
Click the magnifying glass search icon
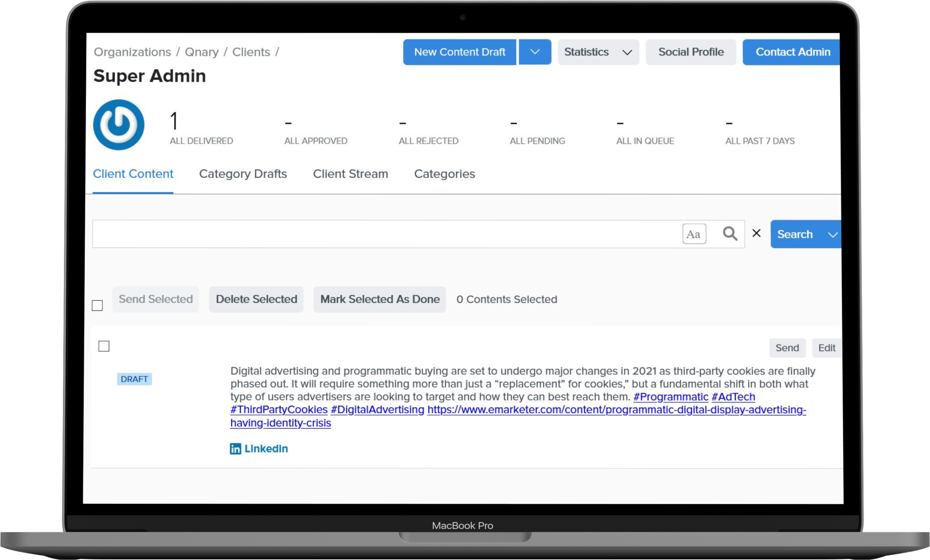point(730,234)
